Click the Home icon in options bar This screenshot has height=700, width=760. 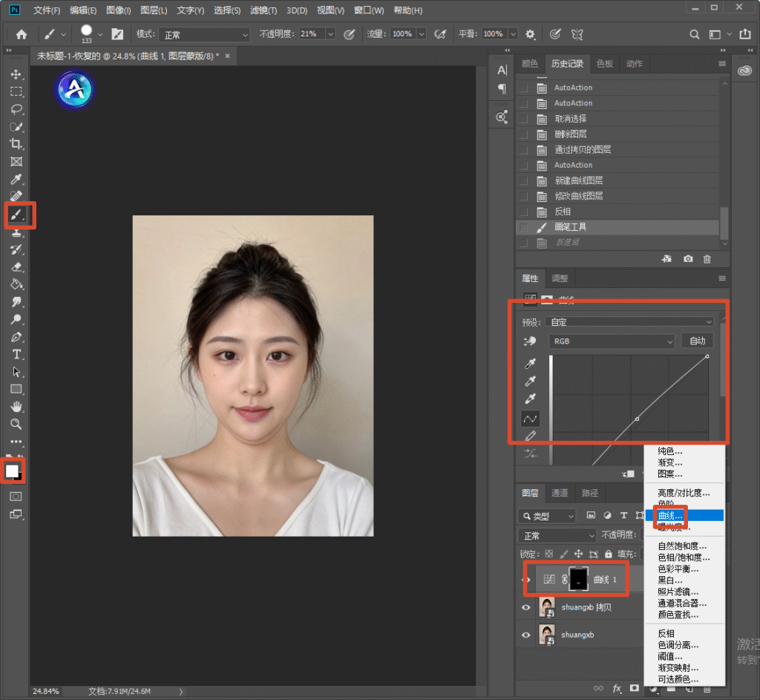(22, 34)
